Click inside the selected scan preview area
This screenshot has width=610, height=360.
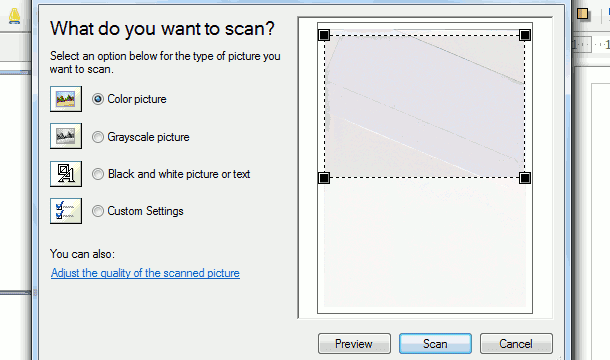tap(424, 107)
